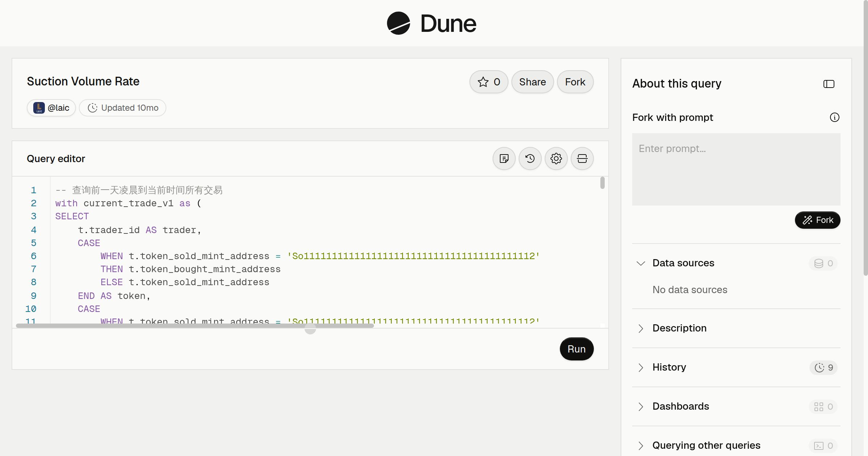This screenshot has width=868, height=456.
Task: Collapse the About this query sidebar
Action: (x=829, y=84)
